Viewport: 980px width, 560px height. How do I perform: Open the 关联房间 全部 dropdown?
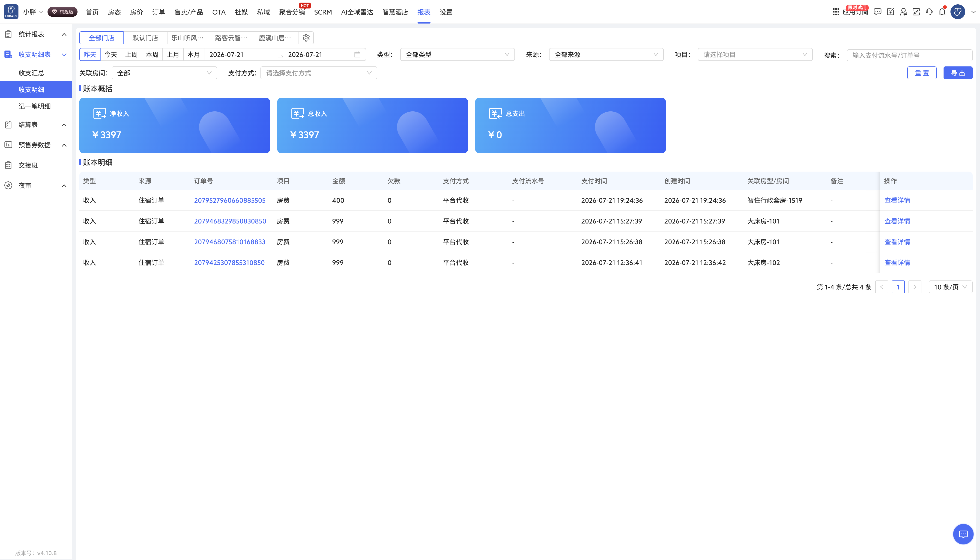click(x=164, y=73)
